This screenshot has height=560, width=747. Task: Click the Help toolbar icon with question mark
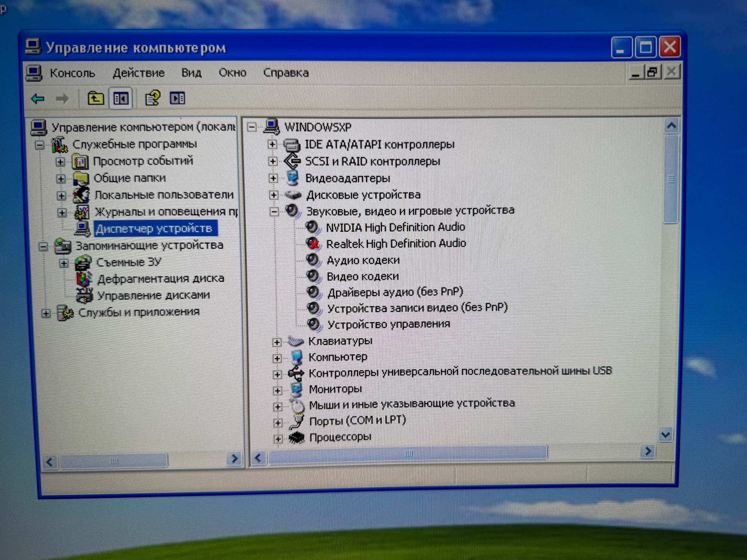[152, 99]
